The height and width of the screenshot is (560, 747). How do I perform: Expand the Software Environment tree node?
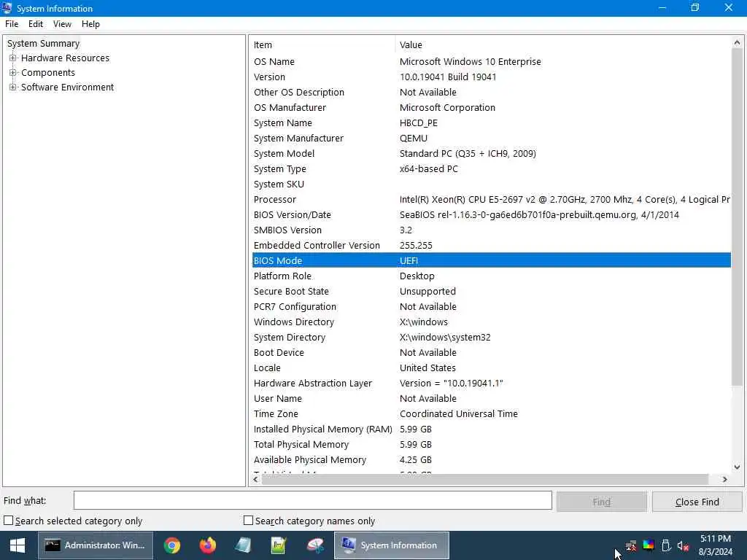(13, 87)
